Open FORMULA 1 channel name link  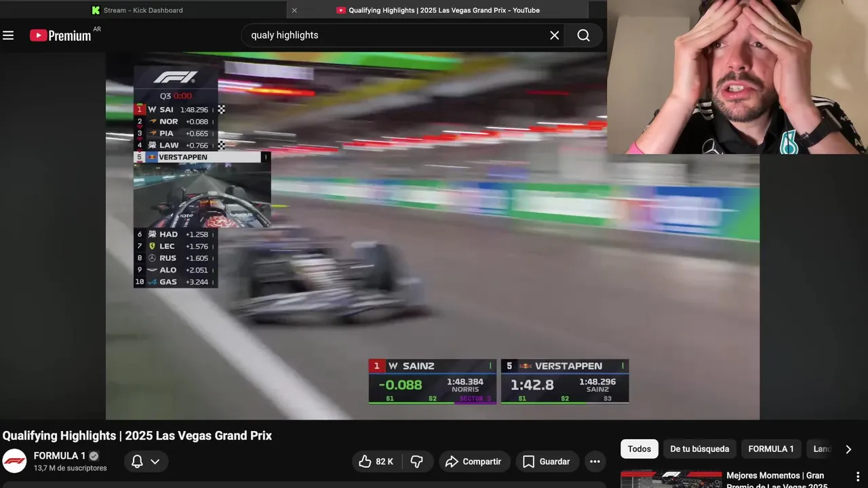click(x=60, y=455)
